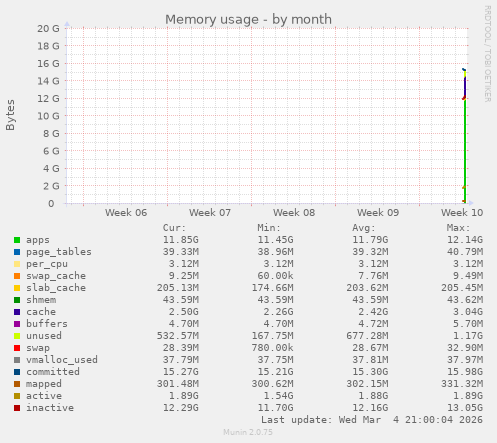Click the 'Cur:' column header

tap(174, 228)
